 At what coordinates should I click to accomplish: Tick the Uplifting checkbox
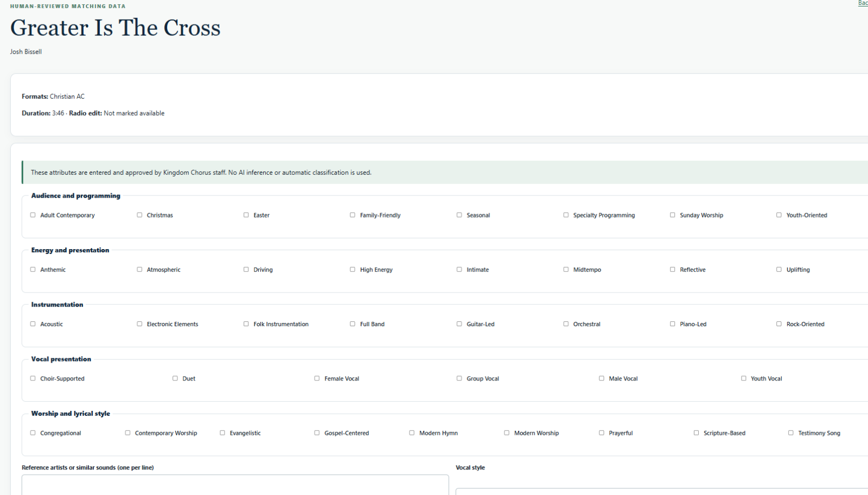pyautogui.click(x=779, y=269)
